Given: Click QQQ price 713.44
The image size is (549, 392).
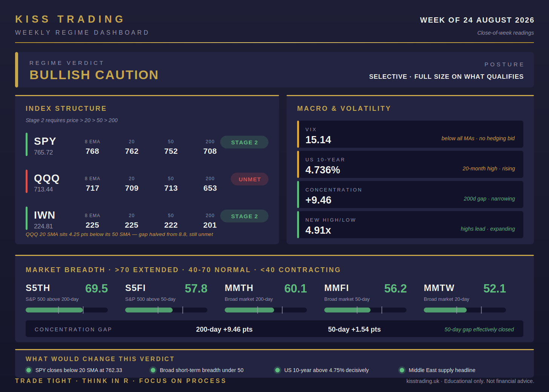Looking at the screenshot, I should [x=43, y=189].
